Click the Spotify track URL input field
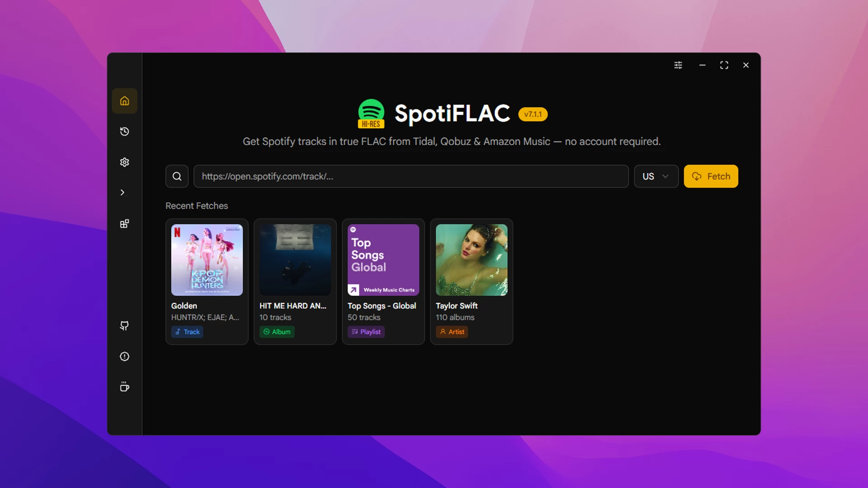868x488 pixels. coord(410,176)
